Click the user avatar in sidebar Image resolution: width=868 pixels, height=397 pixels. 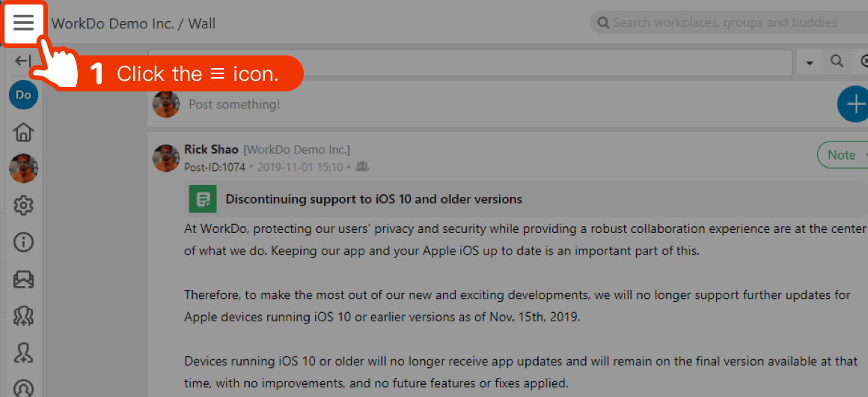coord(23,169)
